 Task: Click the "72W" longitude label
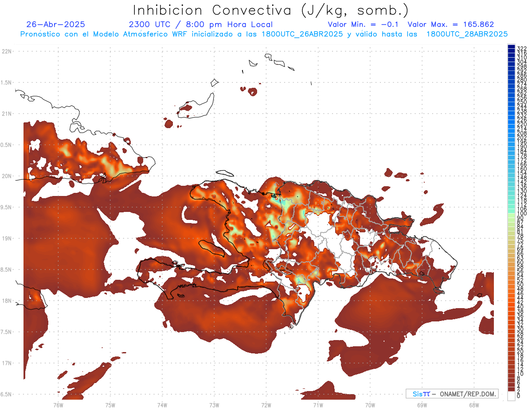coord(266,404)
